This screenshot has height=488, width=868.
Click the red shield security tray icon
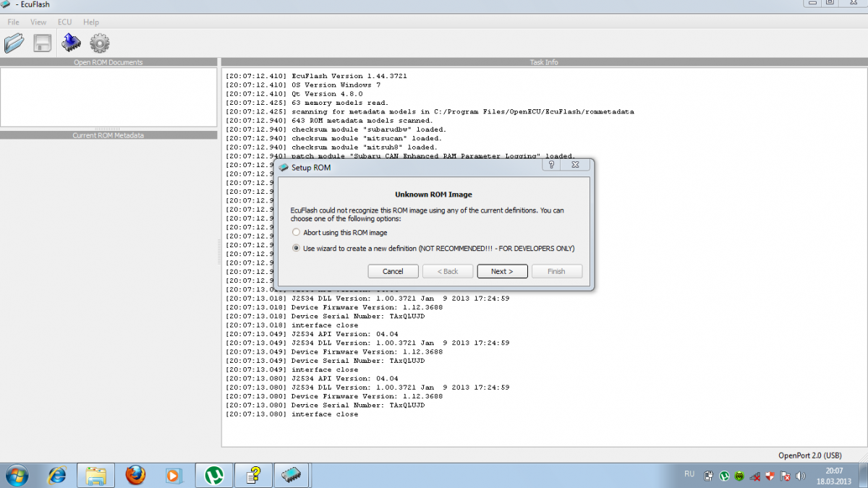point(770,476)
